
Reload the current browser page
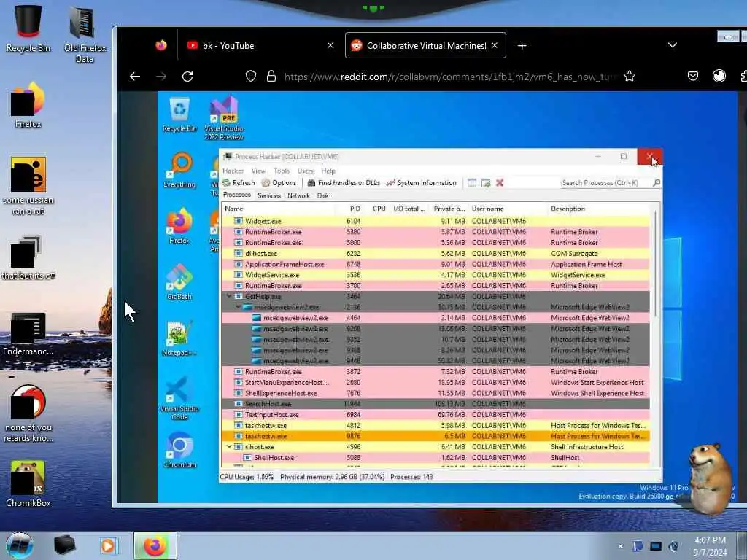coord(187,76)
